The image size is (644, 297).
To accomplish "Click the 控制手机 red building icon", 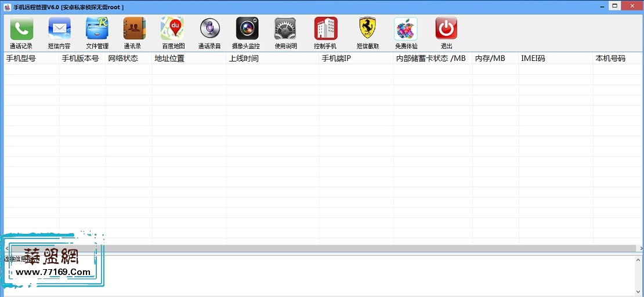I will (325, 29).
